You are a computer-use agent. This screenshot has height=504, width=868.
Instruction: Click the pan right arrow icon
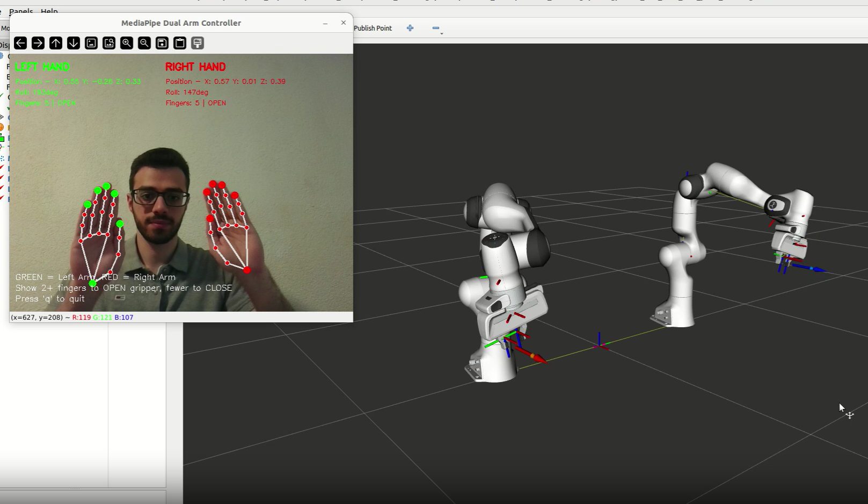(38, 43)
